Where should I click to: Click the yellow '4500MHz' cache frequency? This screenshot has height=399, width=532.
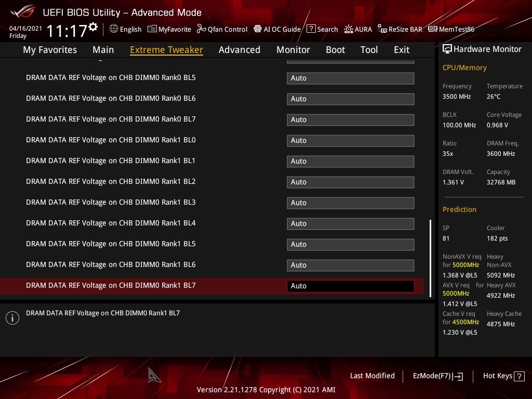465,322
